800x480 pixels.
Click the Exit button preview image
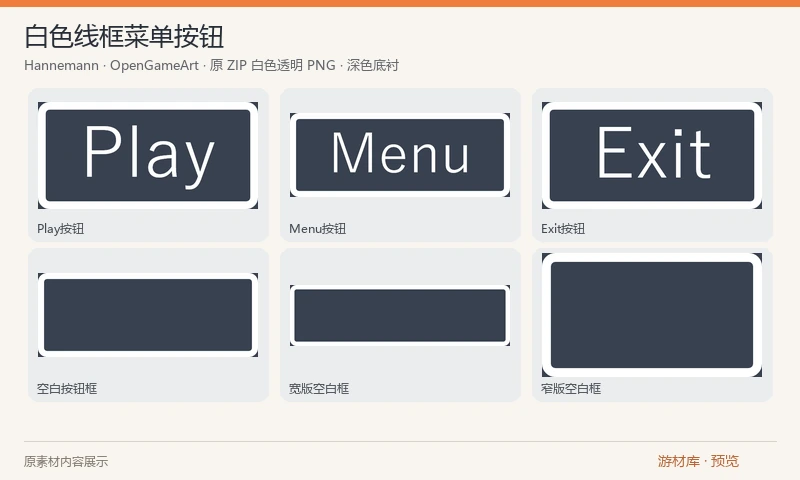tap(652, 156)
